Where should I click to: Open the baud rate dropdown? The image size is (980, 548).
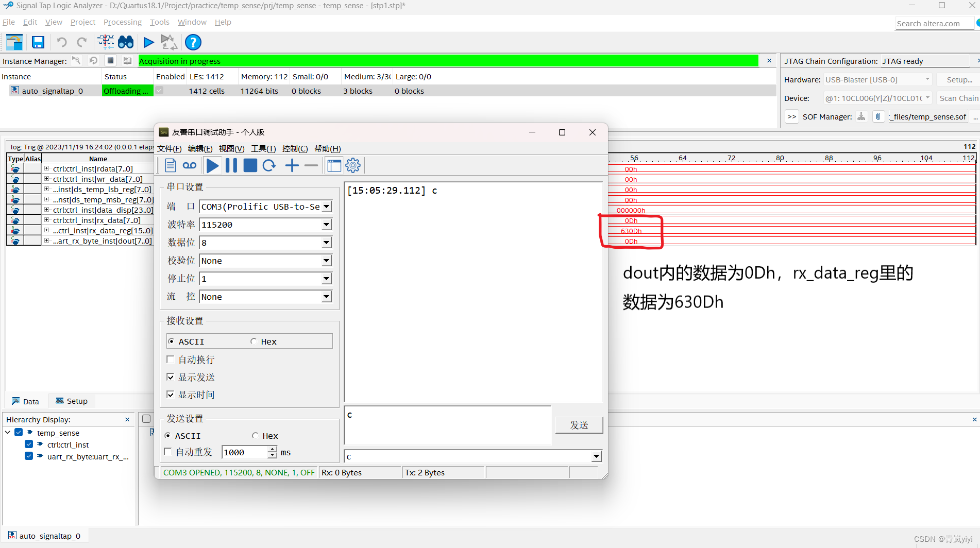pyautogui.click(x=326, y=225)
